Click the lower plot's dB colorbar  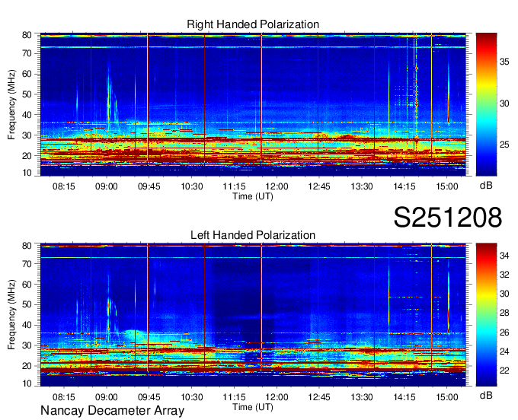point(486,314)
